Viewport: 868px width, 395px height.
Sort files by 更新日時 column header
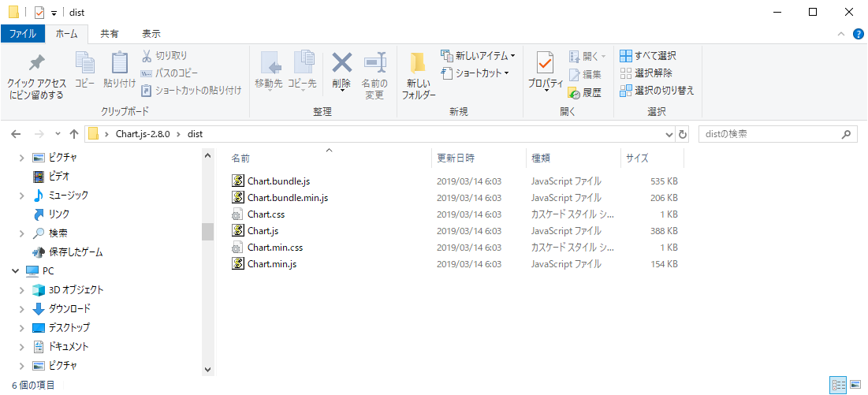(456, 158)
